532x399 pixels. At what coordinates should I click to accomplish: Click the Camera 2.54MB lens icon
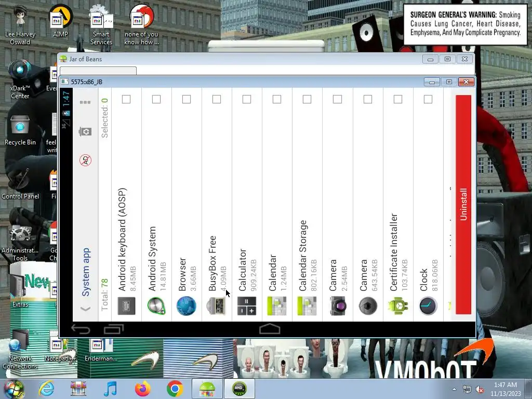[x=337, y=305]
